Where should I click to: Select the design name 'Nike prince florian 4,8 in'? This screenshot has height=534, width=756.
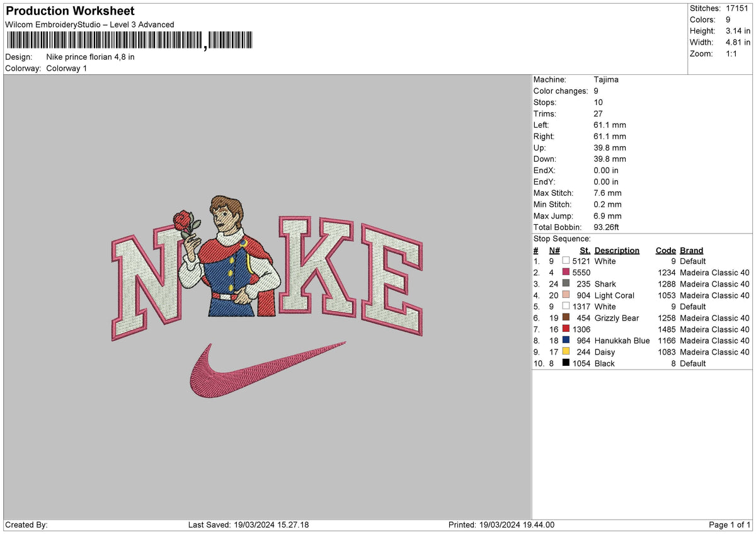(91, 57)
